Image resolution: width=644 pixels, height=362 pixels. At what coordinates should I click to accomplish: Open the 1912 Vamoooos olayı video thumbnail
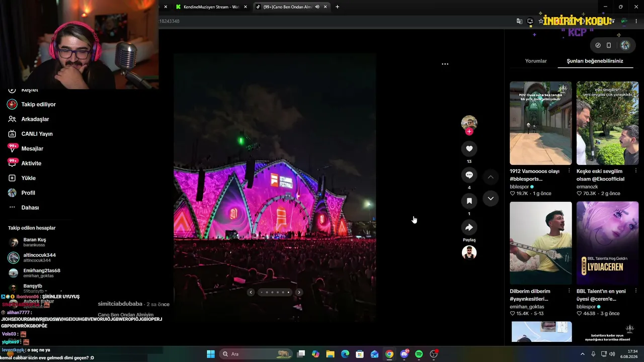tap(540, 123)
